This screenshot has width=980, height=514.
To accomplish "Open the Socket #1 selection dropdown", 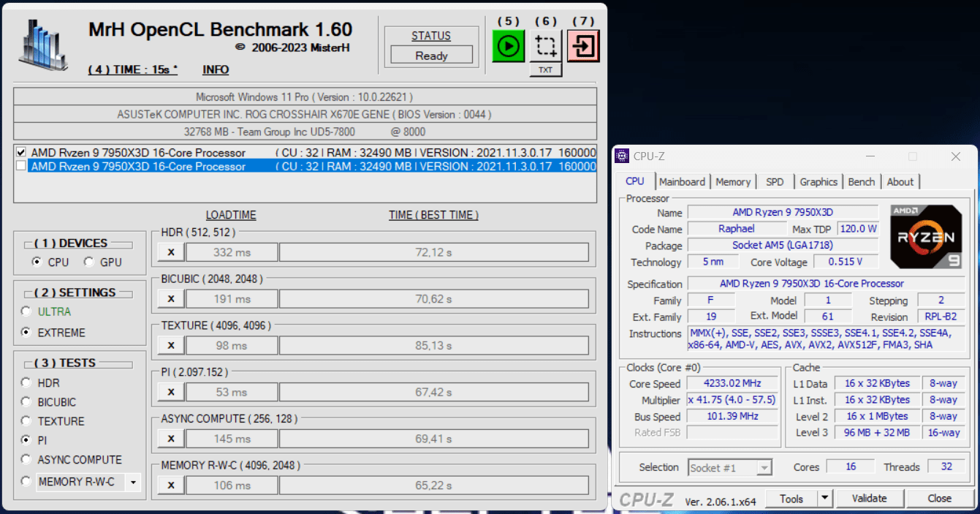I will point(764,467).
